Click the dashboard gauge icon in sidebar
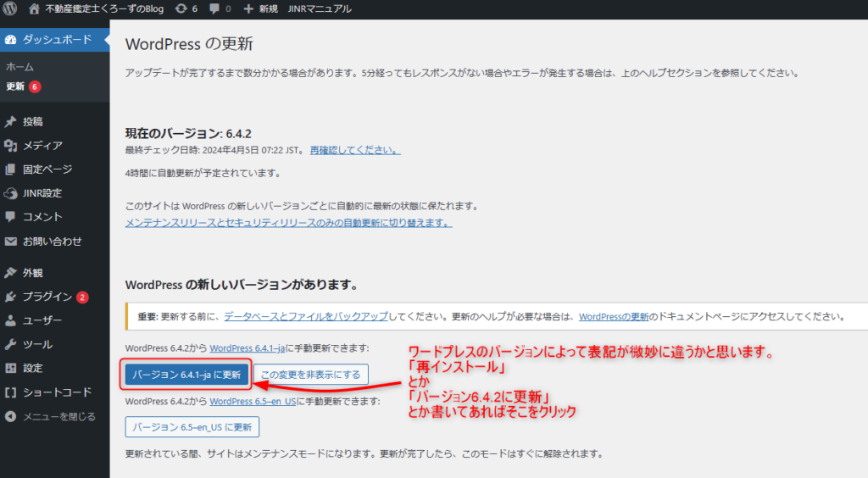This screenshot has height=478, width=868. coord(10,40)
